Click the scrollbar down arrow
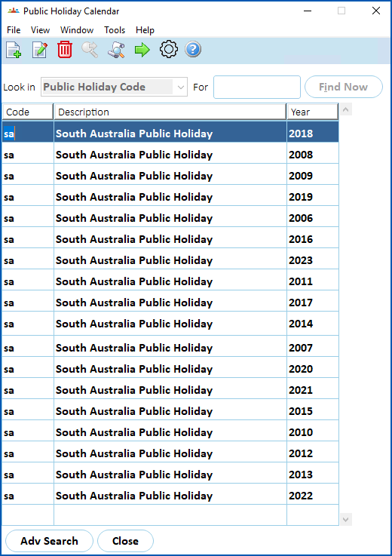Screen dimensions: 392x556 346,520
